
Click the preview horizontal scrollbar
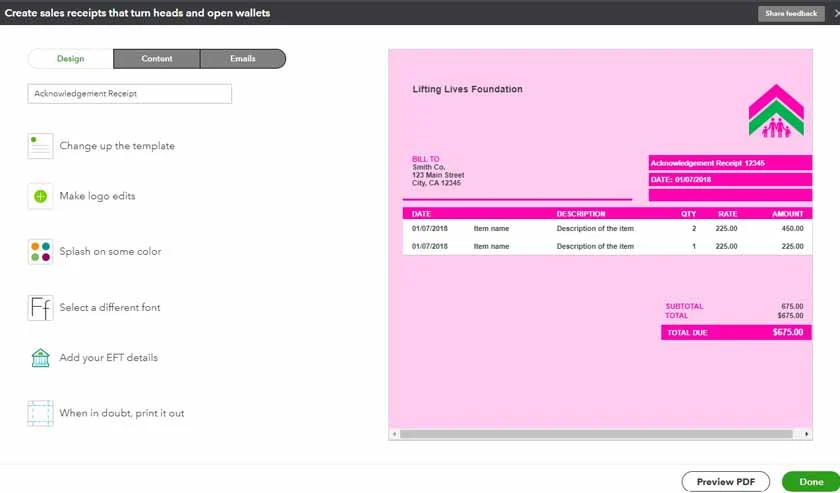596,434
